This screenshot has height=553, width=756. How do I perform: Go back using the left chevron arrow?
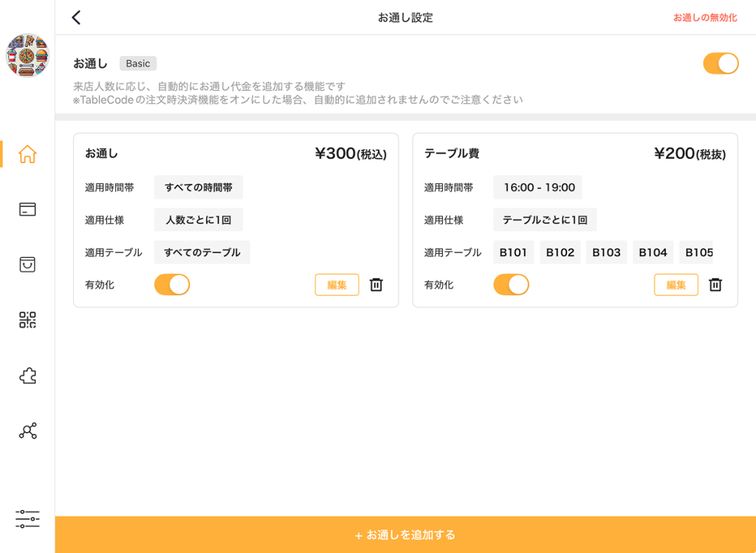[x=76, y=18]
